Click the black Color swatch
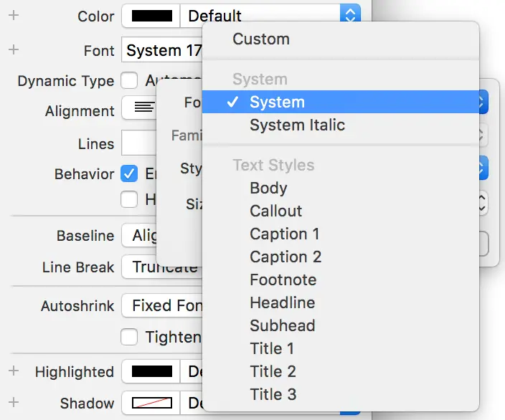The width and height of the screenshot is (505, 420). tap(151, 15)
